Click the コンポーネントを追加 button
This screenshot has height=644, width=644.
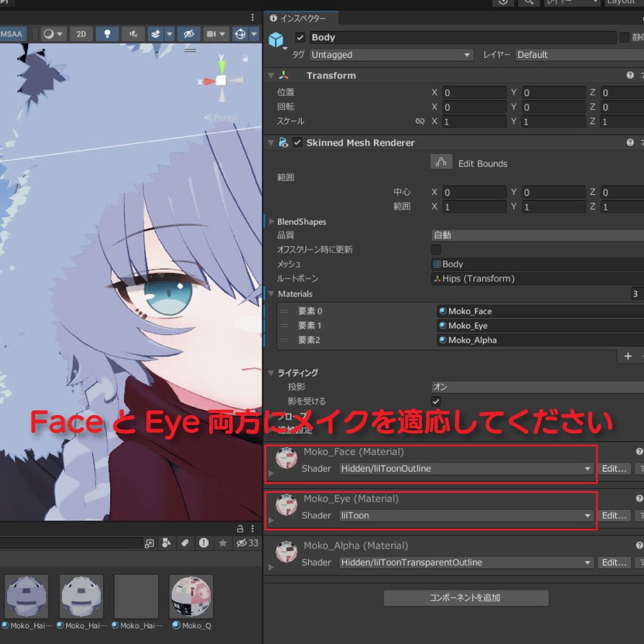465,597
